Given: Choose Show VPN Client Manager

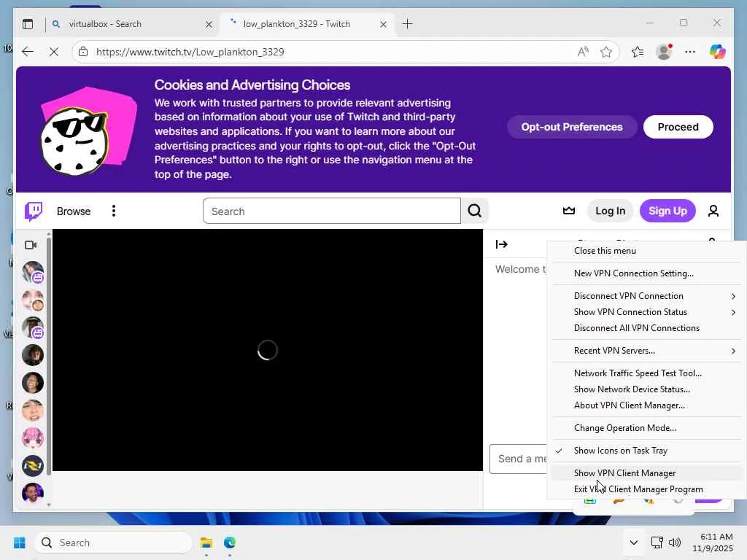Looking at the screenshot, I should tap(647, 472).
